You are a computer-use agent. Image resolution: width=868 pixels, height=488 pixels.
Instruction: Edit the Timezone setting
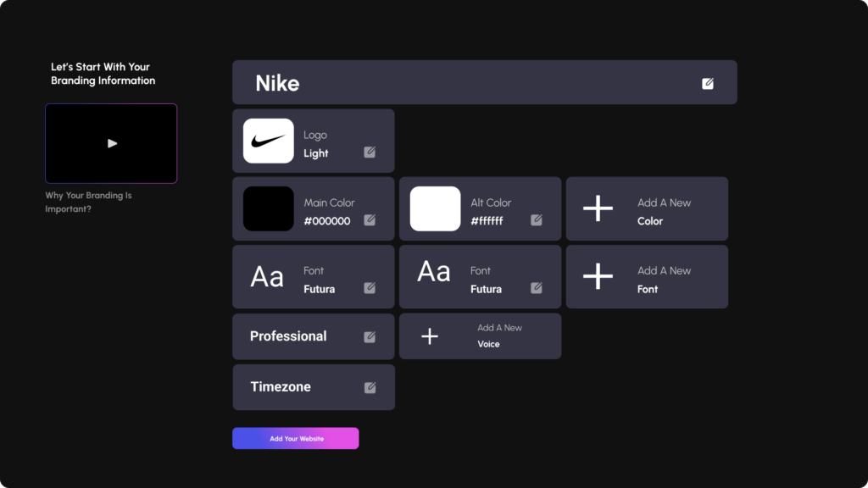[370, 387]
